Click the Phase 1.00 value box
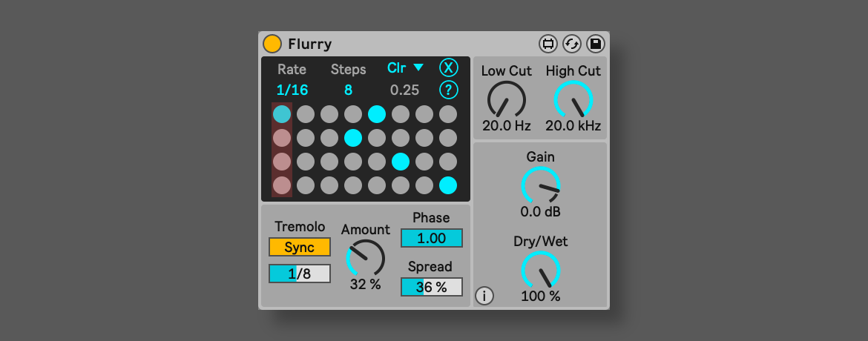868x341 pixels. (432, 238)
